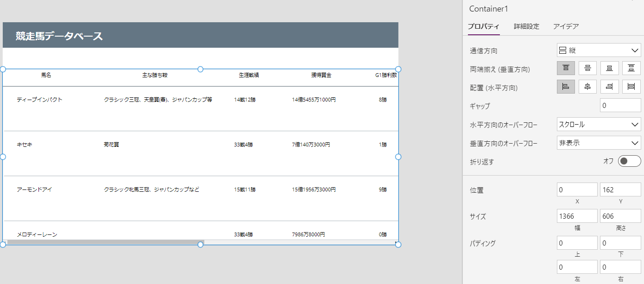Click the container's middle-left selection handle
This screenshot has width=644, height=284.
point(2,157)
